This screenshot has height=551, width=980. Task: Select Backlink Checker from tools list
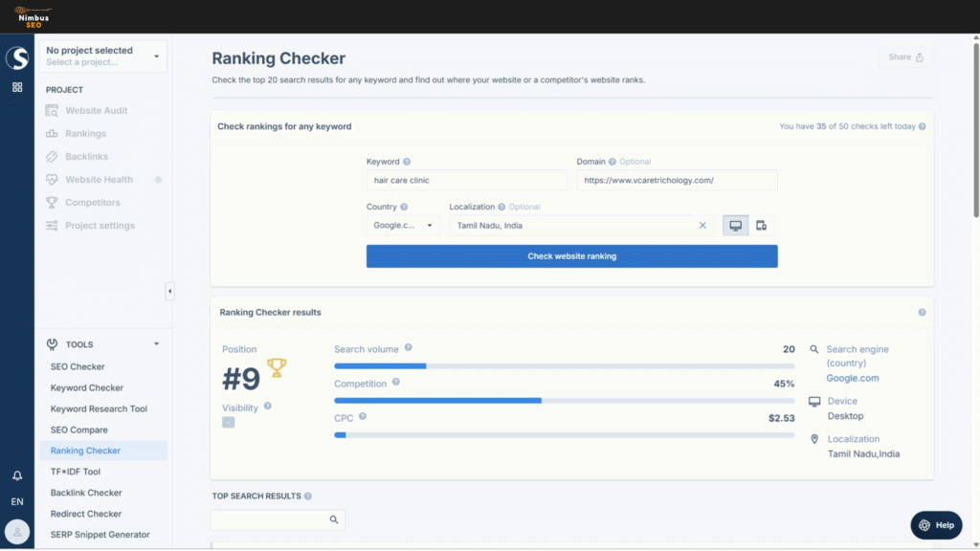coord(86,493)
